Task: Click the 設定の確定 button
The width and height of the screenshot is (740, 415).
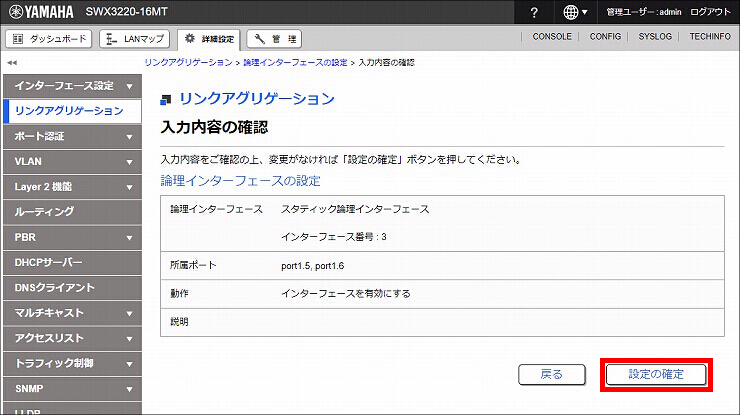Action: click(656, 374)
